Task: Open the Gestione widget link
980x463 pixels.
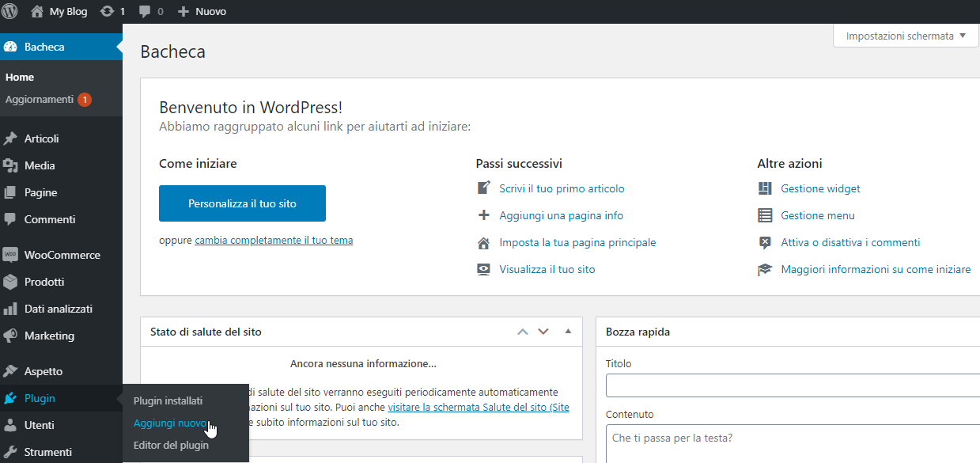Action: (x=820, y=188)
